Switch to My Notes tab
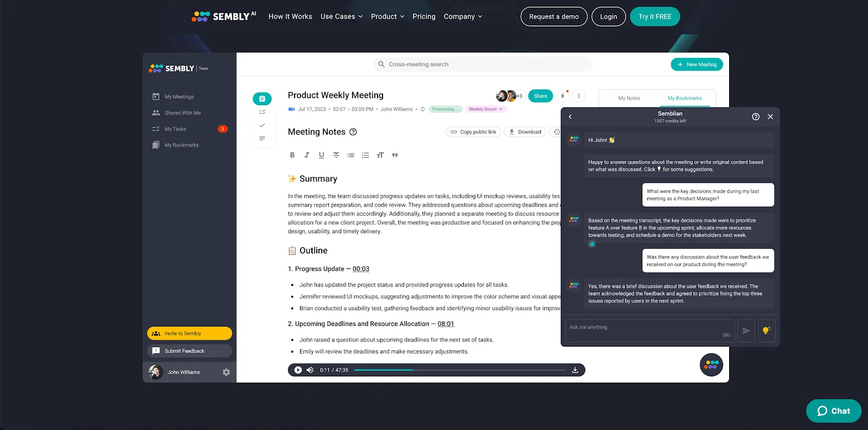 pos(629,98)
